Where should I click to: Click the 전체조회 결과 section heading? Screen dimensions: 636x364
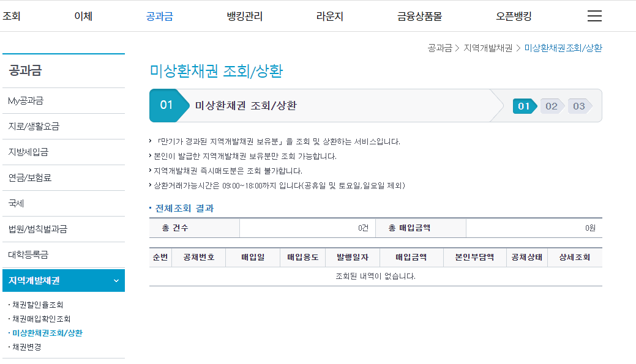pyautogui.click(x=184, y=209)
